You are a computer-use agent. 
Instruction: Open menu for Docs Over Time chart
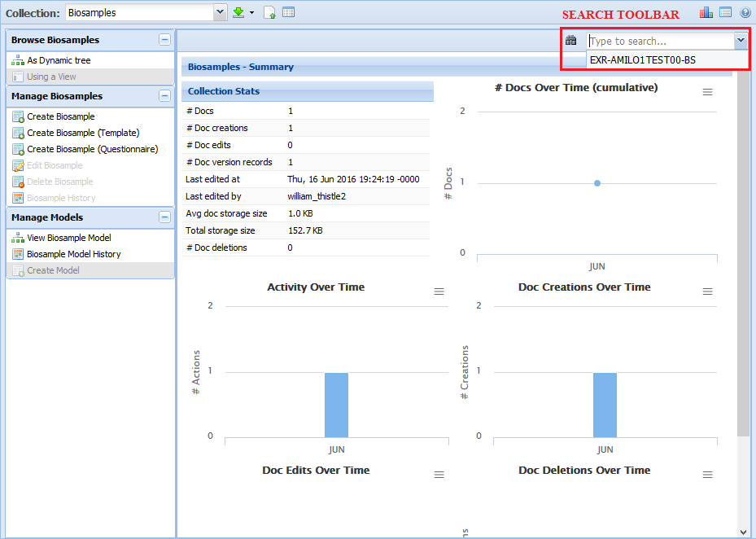pyautogui.click(x=708, y=92)
